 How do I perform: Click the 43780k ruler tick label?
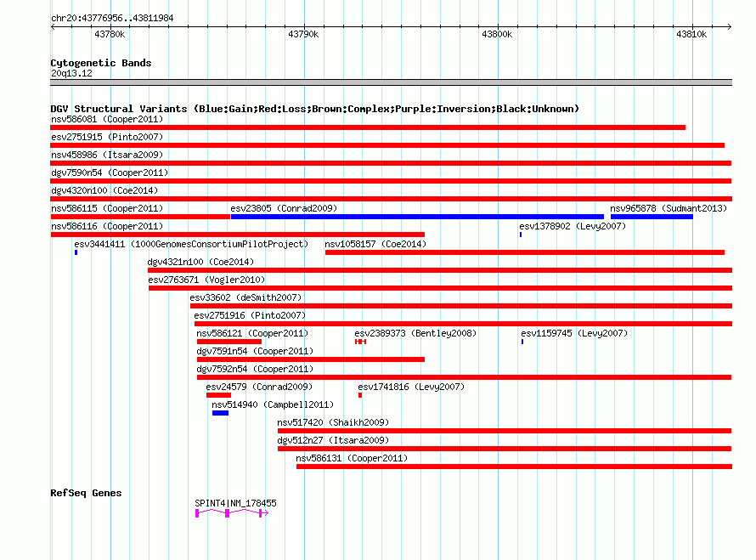coord(110,34)
